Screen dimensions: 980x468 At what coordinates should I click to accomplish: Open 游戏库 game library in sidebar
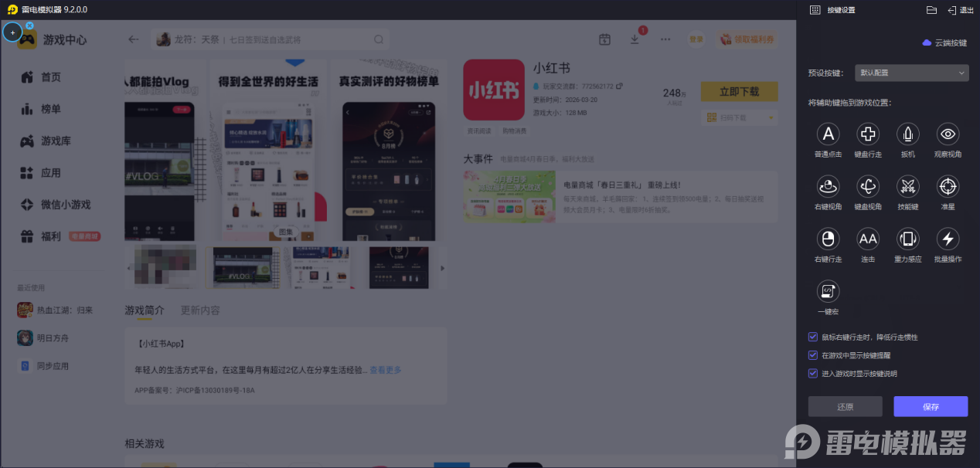point(46,141)
